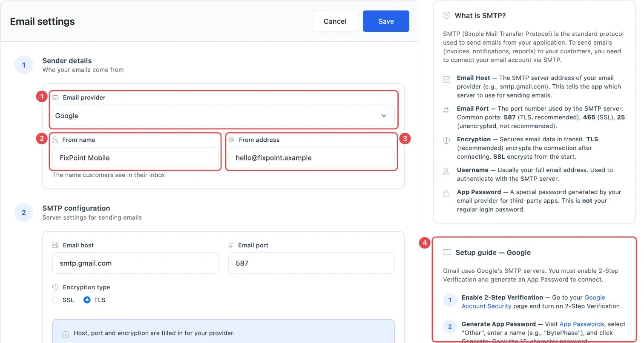Click the hash icon beside Email Port explanation
Viewport: 644px width, 343px height.
446,110
